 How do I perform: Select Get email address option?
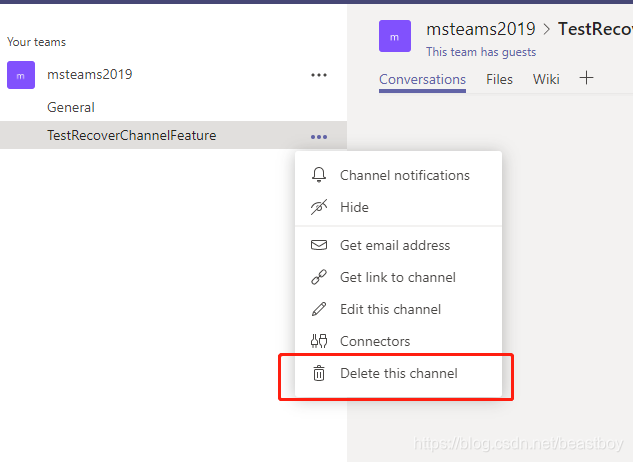(398, 245)
